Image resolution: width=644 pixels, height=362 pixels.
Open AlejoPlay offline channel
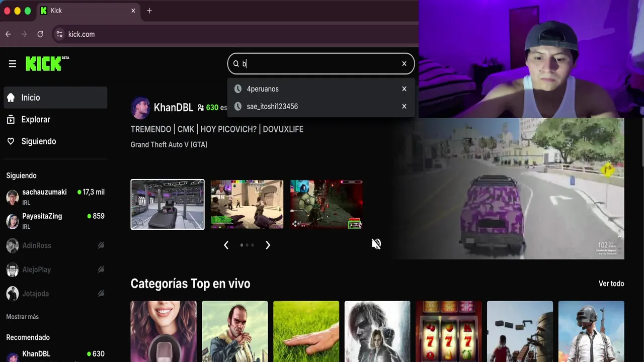click(x=55, y=269)
